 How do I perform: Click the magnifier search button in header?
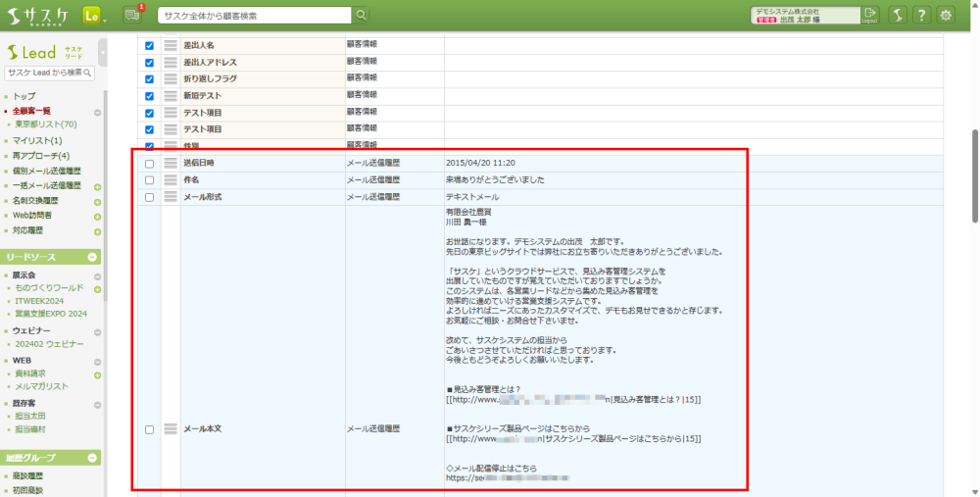click(362, 15)
